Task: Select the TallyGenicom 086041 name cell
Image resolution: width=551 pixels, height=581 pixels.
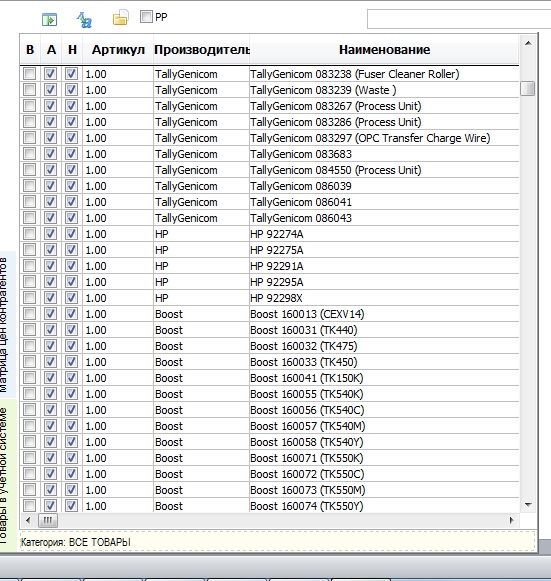Action: pyautogui.click(x=384, y=202)
